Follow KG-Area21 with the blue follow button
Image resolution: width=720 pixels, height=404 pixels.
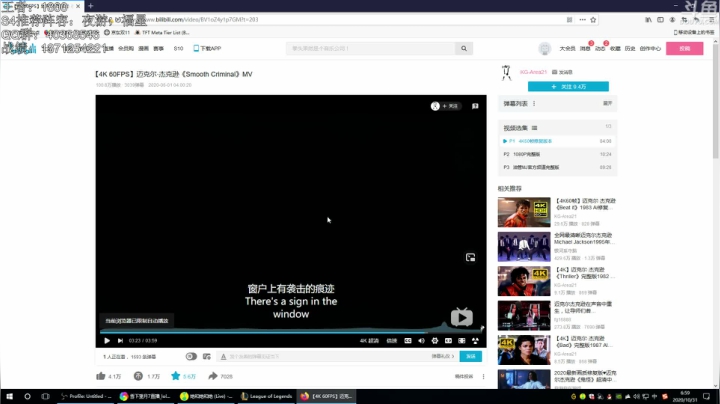pos(568,86)
